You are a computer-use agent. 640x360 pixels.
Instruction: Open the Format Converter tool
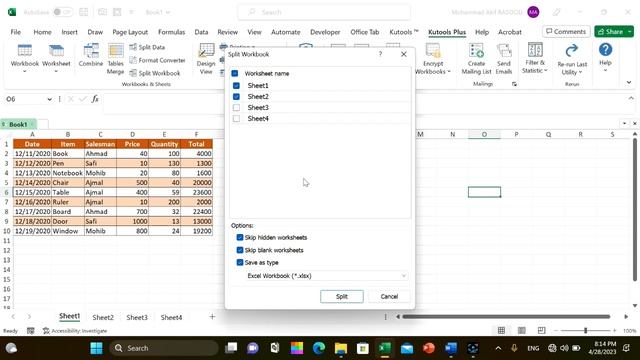tap(157, 60)
